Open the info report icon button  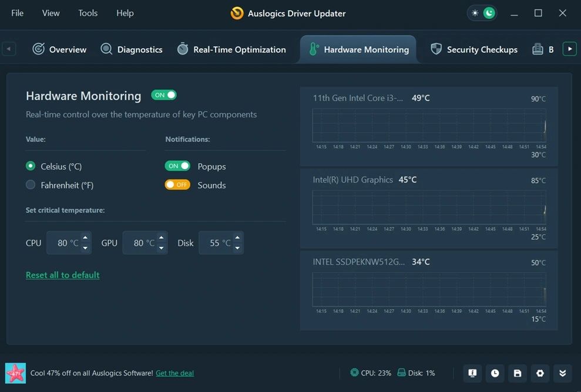(x=472, y=373)
